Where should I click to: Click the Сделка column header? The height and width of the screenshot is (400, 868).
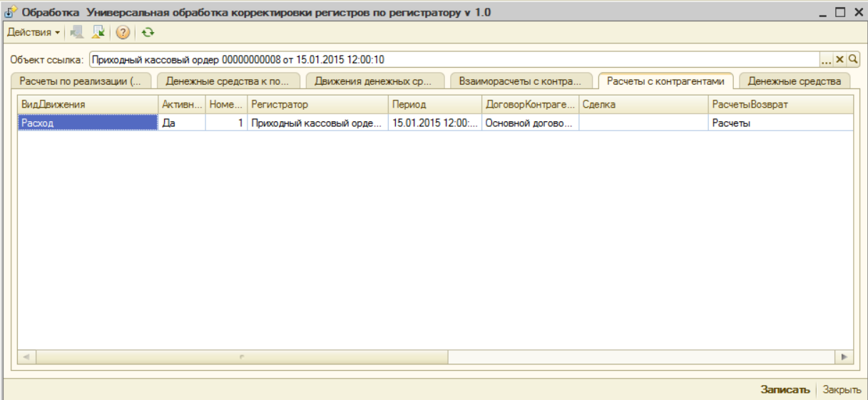pos(644,105)
